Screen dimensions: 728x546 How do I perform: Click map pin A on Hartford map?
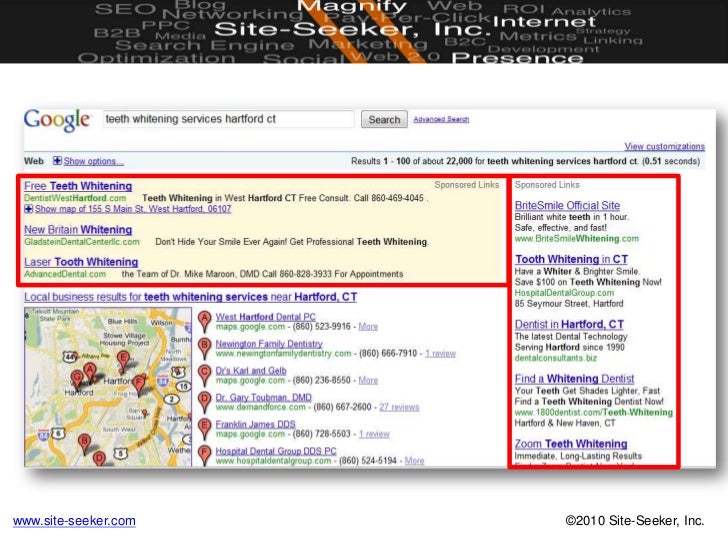tap(90, 372)
